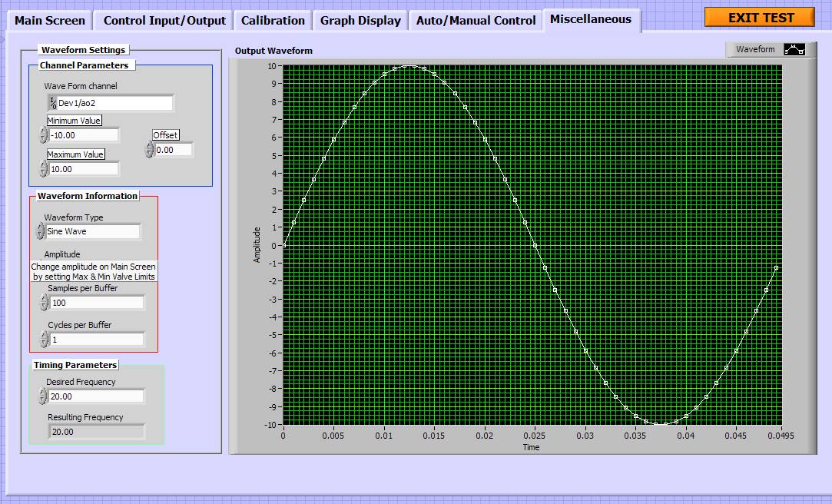Click the Amplitude axis label
832x504 pixels.
[x=257, y=244]
